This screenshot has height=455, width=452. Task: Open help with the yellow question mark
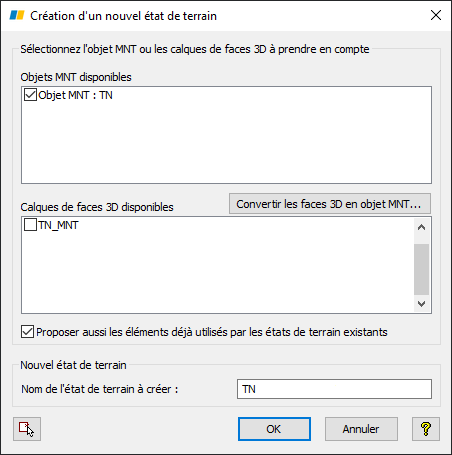click(426, 429)
